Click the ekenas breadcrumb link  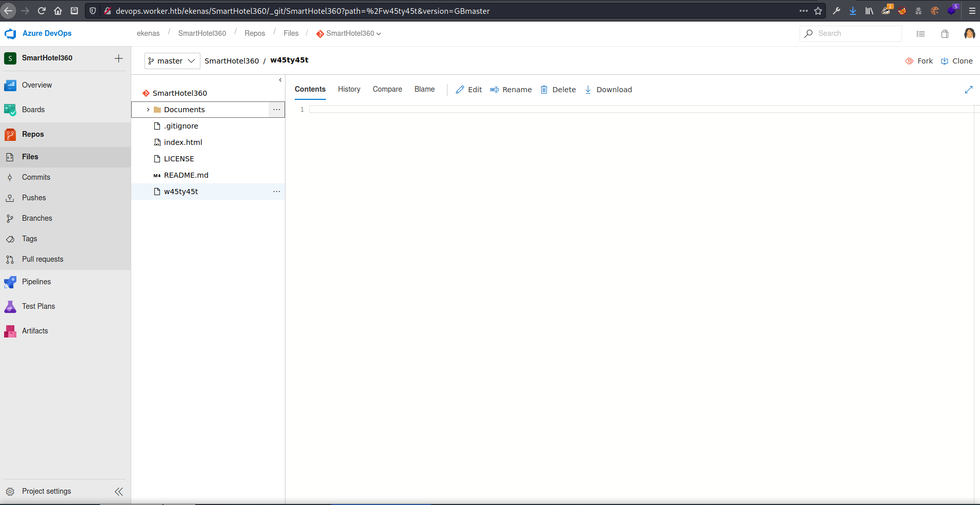148,34
